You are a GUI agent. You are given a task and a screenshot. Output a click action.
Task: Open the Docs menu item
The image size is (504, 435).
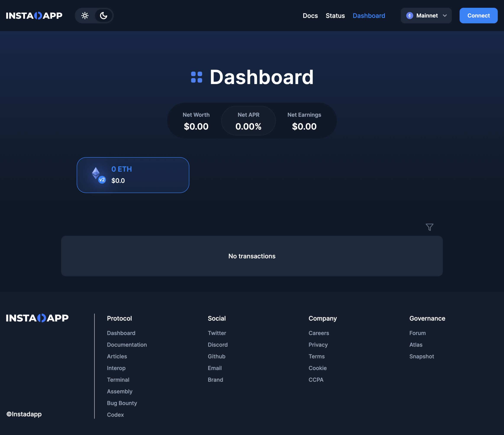tap(310, 15)
